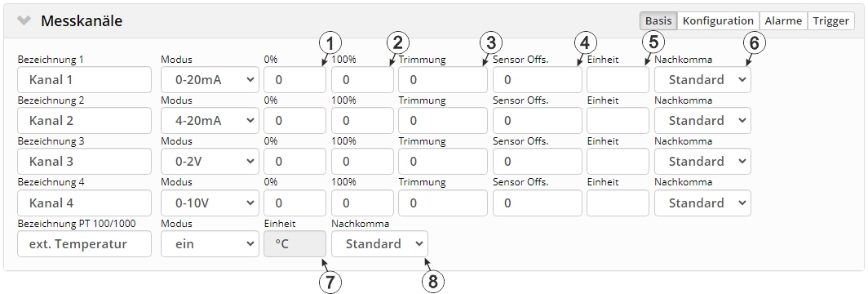
Task: Click the Einheit field of Kanal 1
Action: 618,80
